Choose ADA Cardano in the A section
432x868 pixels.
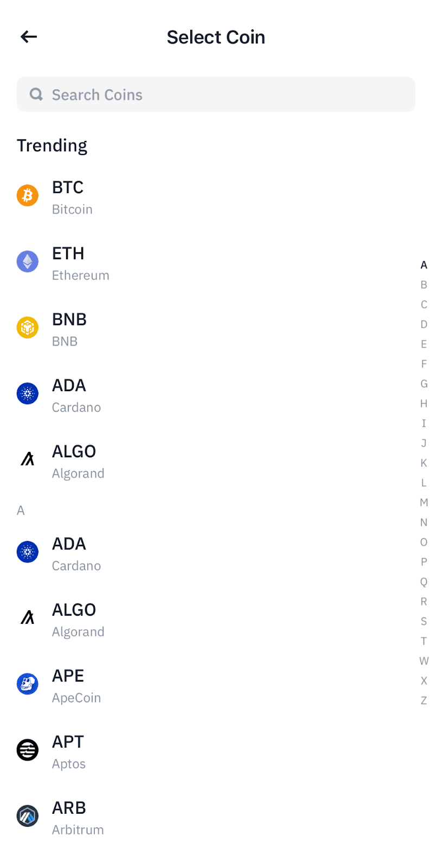pyautogui.click(x=76, y=553)
